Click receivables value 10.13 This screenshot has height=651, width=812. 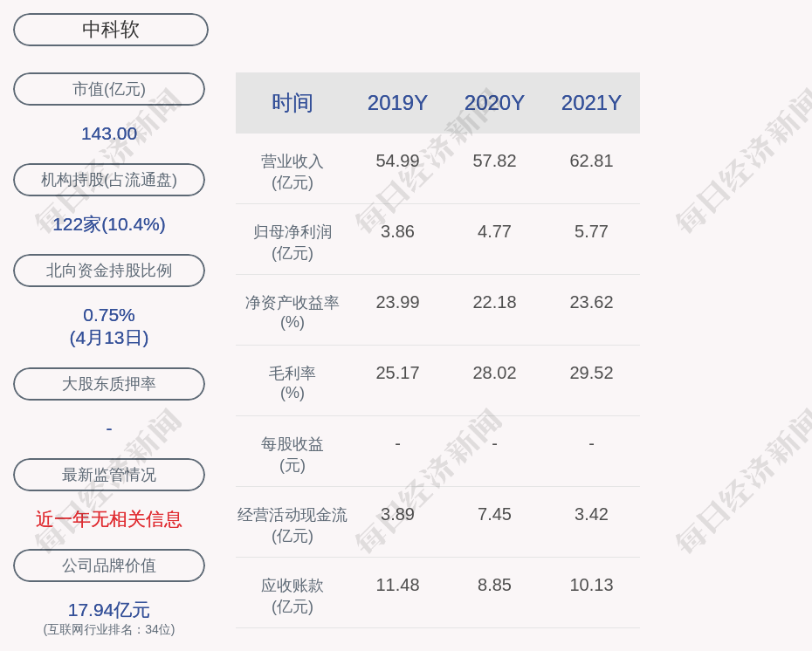pyautogui.click(x=591, y=586)
